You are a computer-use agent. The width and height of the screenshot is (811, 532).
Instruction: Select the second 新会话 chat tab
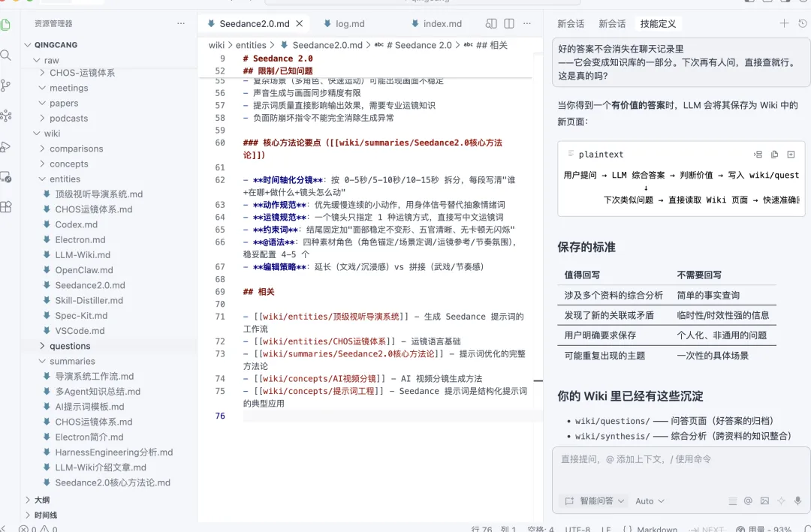[x=612, y=24]
